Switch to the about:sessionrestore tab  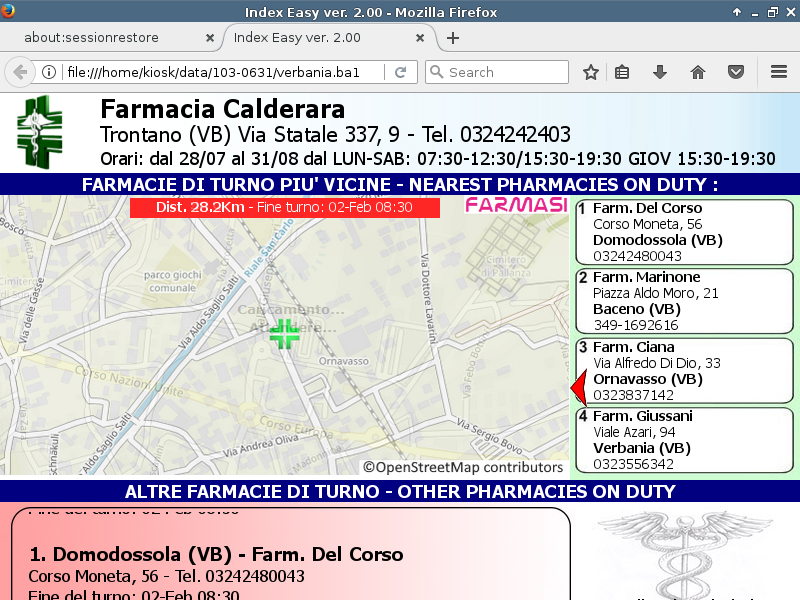(x=105, y=38)
